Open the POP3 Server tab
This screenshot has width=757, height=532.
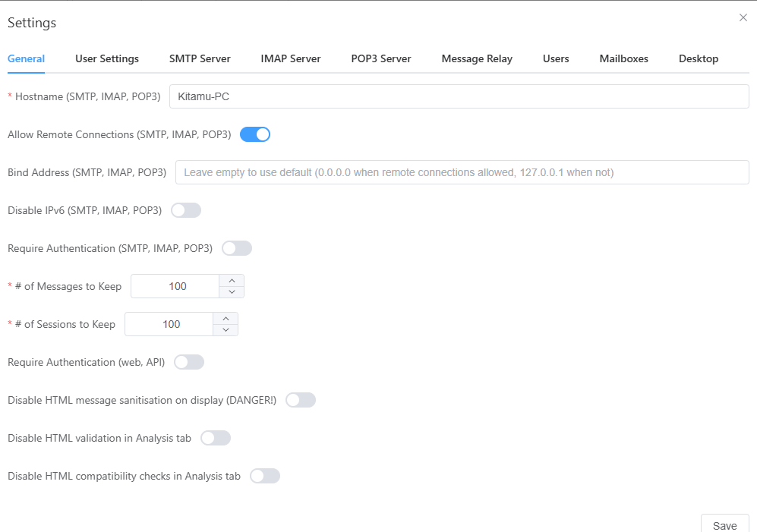[381, 59]
